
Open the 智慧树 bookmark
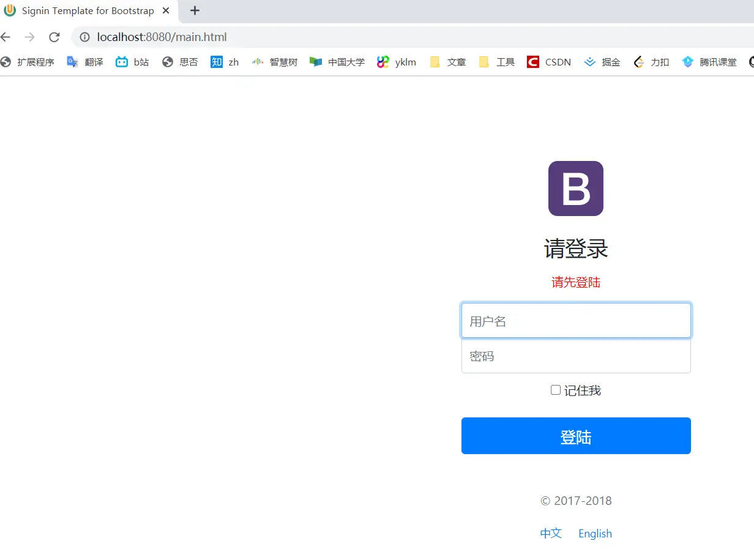pyautogui.click(x=275, y=62)
